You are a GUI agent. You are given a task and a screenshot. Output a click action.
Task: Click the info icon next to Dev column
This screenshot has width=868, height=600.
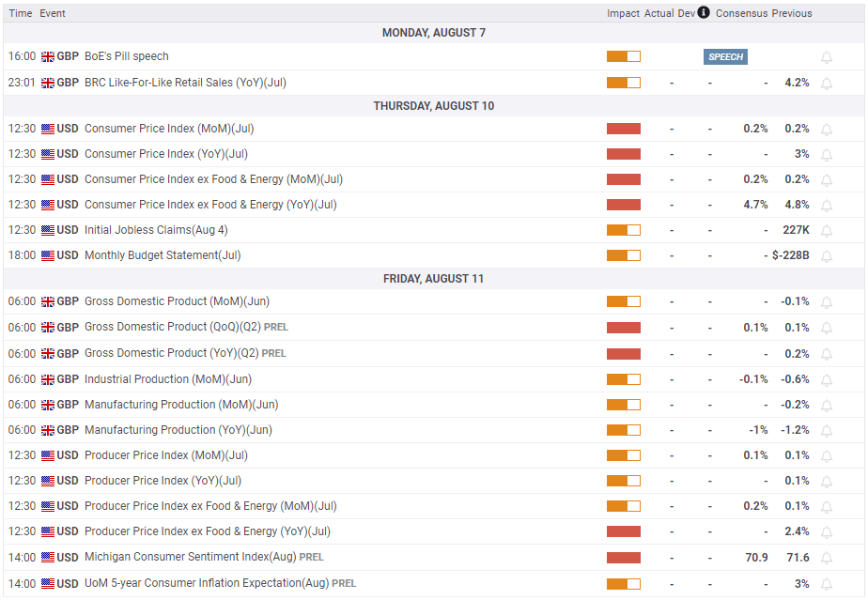pyautogui.click(x=704, y=13)
